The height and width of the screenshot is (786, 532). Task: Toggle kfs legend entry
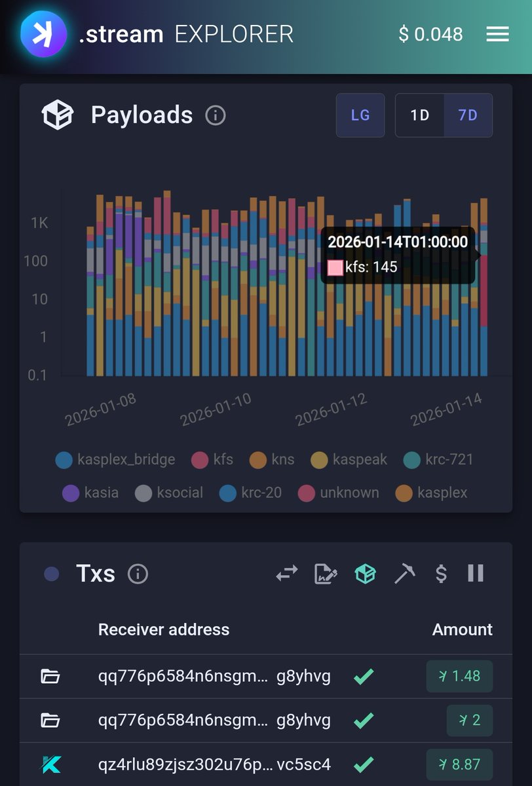(212, 459)
